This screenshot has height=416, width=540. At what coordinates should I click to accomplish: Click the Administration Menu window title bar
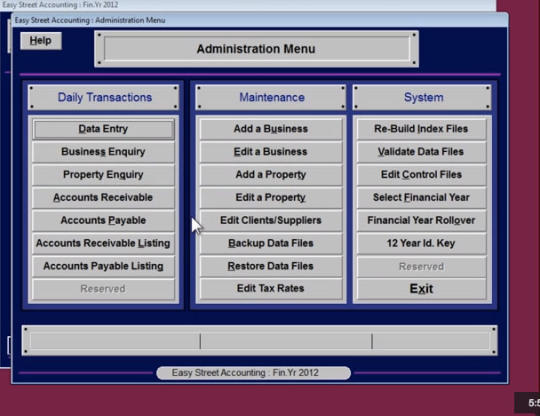coord(259,20)
